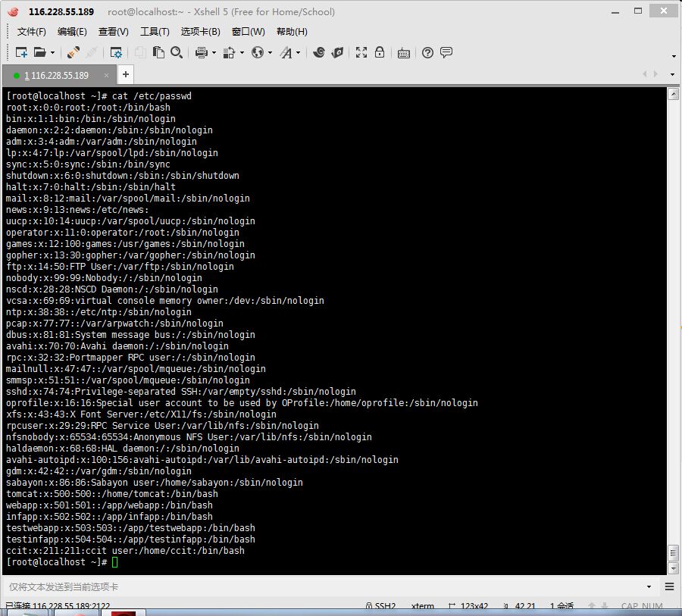Open the 文件(F) menu

point(31,32)
